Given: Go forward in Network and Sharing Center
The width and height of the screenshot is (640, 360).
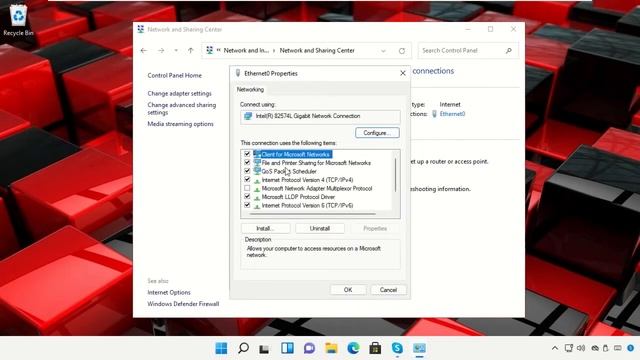Looking at the screenshot, I should tap(161, 51).
